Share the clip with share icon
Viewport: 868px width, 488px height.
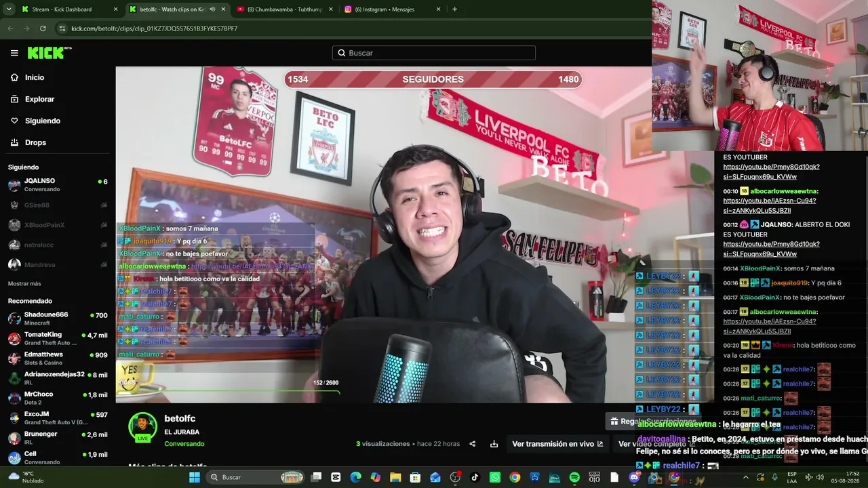point(473,444)
